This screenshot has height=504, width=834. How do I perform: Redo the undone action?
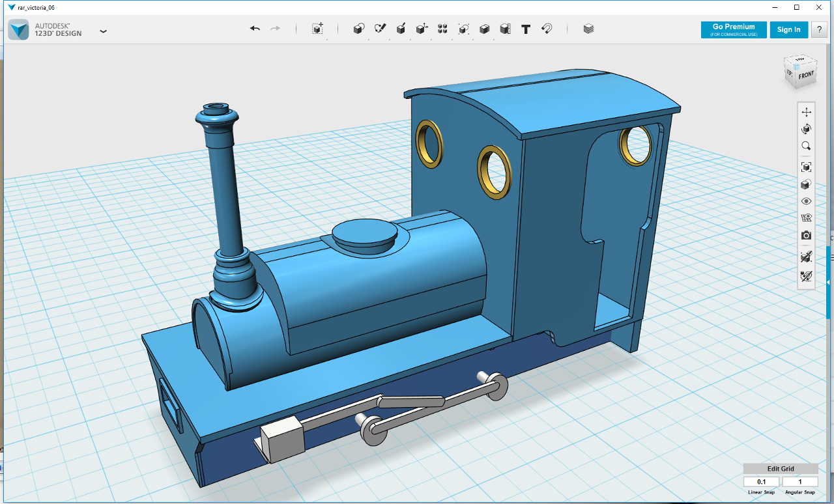point(275,29)
